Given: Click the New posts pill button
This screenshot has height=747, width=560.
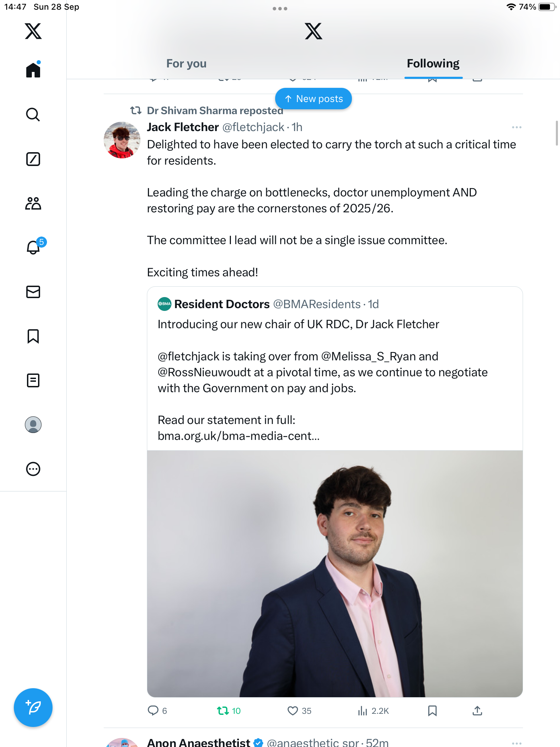Looking at the screenshot, I should point(314,99).
